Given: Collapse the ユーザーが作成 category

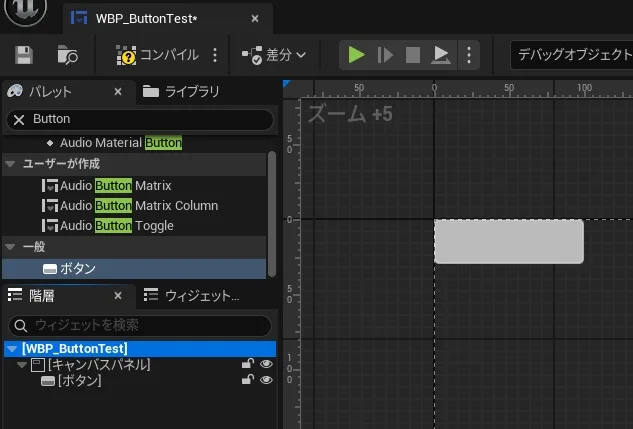Looking at the screenshot, I should click(10, 164).
